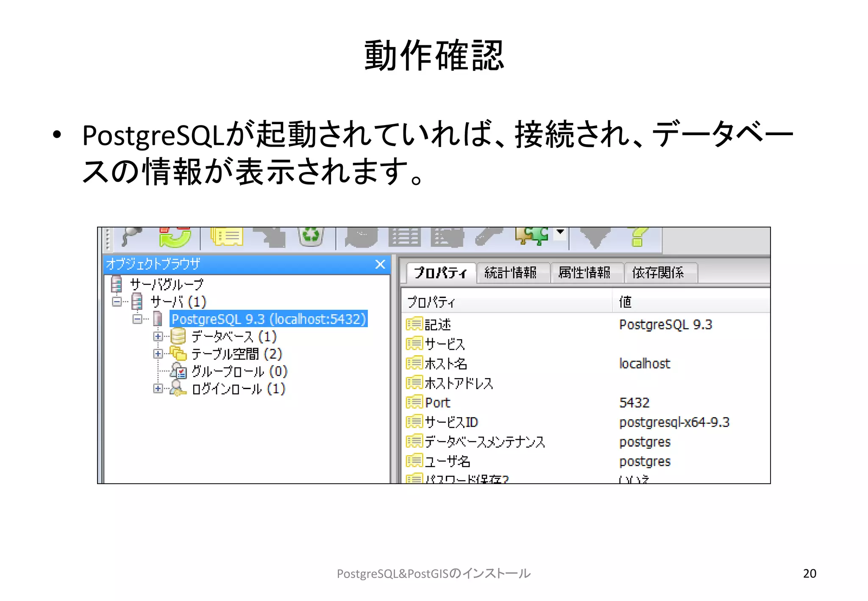Select the サービスID property row
The height and width of the screenshot is (601, 868).
click(x=586, y=422)
